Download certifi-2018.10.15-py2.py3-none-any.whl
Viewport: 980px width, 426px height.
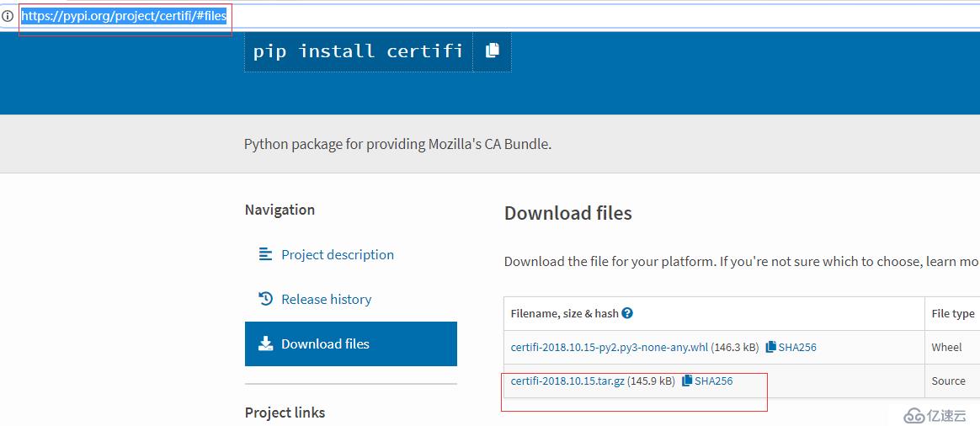610,347
